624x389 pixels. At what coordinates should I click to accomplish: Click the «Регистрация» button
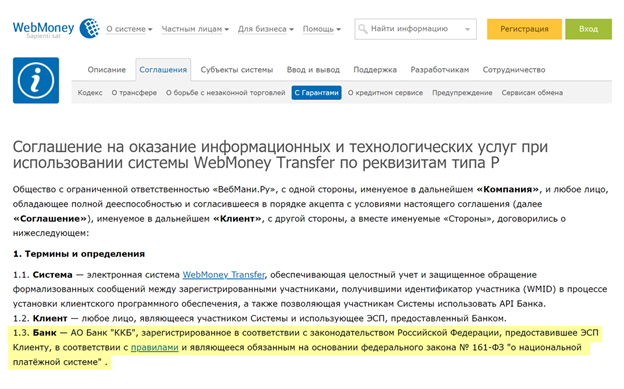point(524,29)
